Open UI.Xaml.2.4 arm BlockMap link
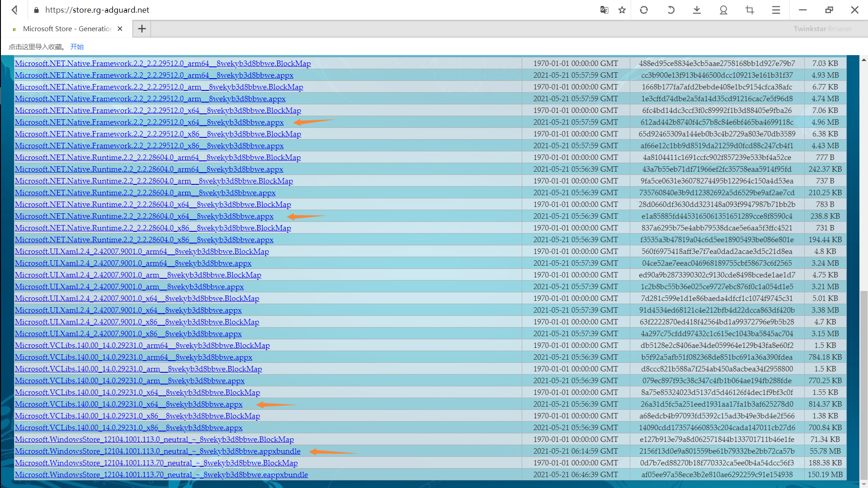 (138, 275)
